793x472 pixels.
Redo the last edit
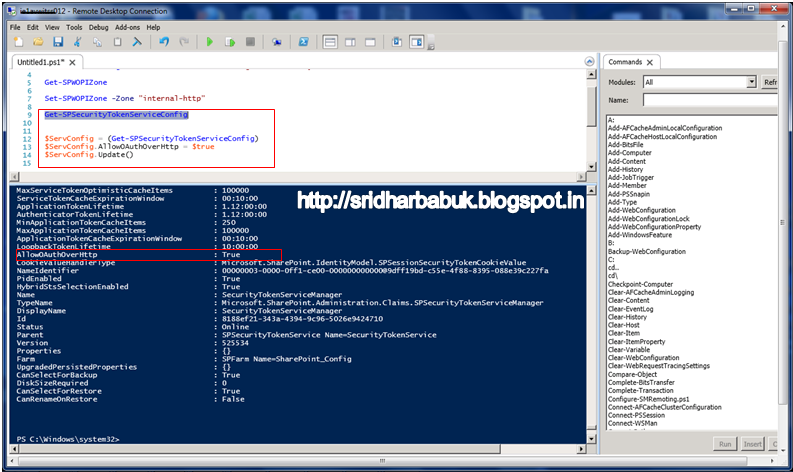point(184,42)
